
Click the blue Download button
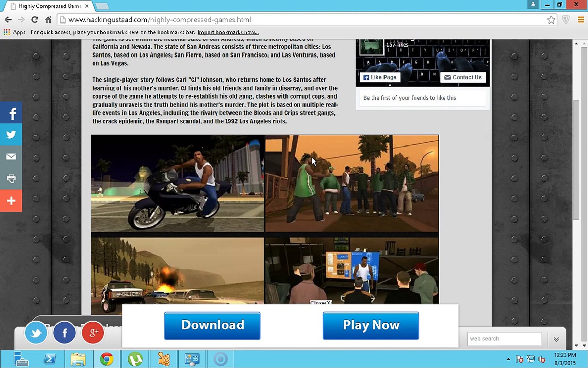pyautogui.click(x=212, y=325)
